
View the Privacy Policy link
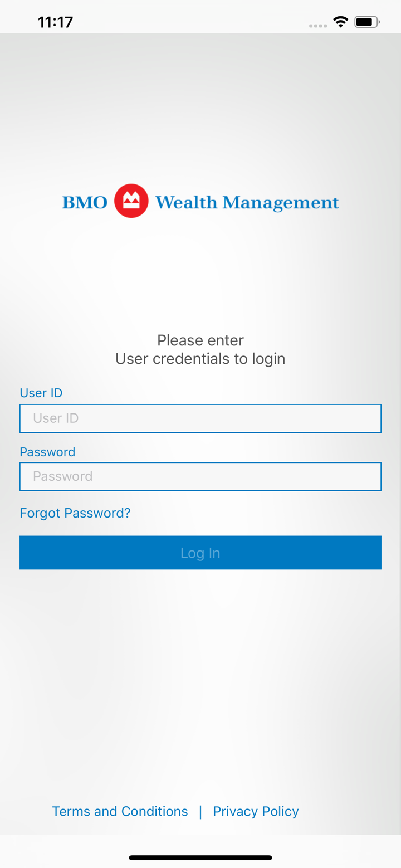pyautogui.click(x=256, y=811)
